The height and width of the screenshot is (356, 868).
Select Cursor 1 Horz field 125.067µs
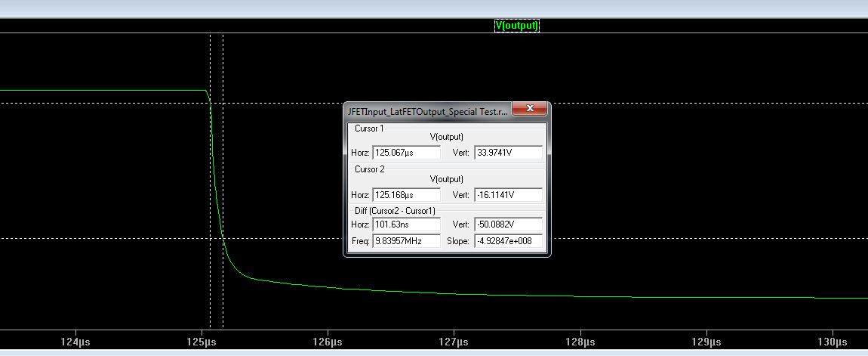(406, 153)
